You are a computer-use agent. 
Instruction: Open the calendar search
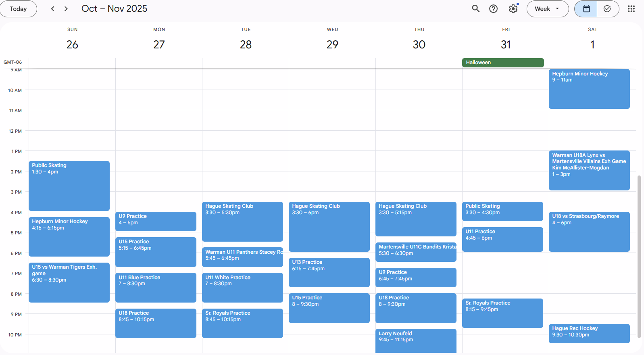pos(475,9)
